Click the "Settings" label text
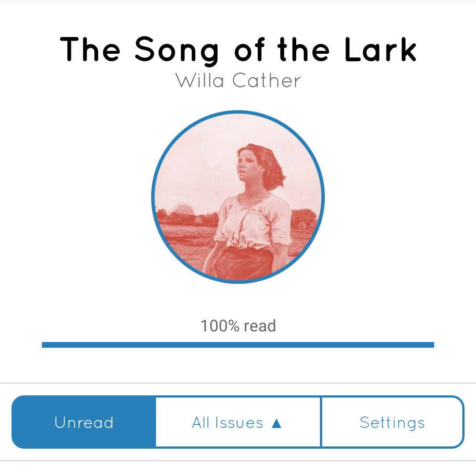 pos(392,422)
